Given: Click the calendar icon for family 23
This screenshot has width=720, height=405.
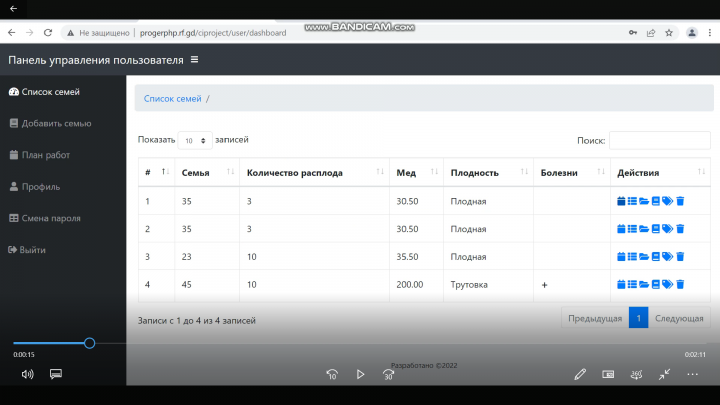Looking at the screenshot, I should pyautogui.click(x=621, y=257).
